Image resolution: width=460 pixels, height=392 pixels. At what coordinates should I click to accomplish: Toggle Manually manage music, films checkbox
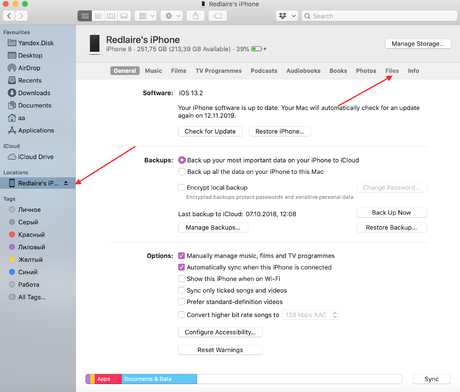[181, 256]
